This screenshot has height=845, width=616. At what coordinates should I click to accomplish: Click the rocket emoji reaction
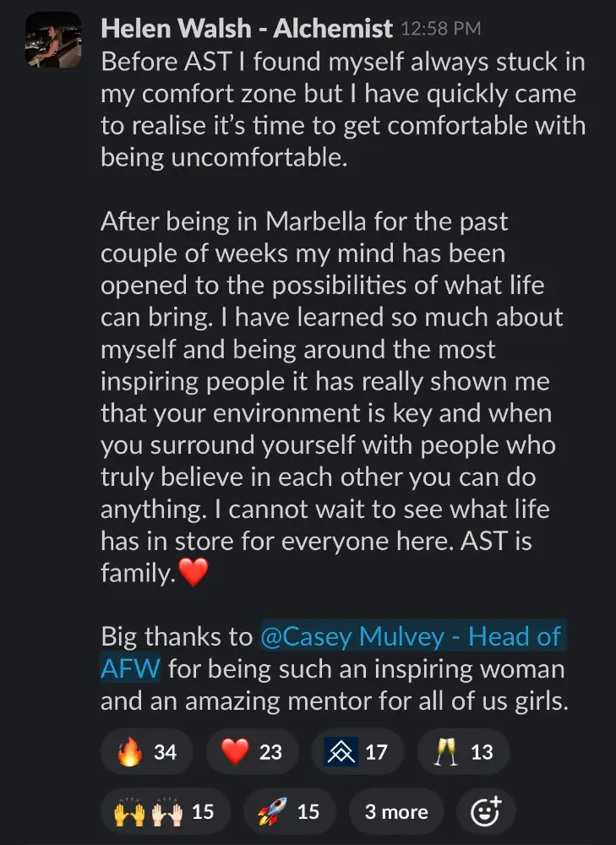click(288, 811)
